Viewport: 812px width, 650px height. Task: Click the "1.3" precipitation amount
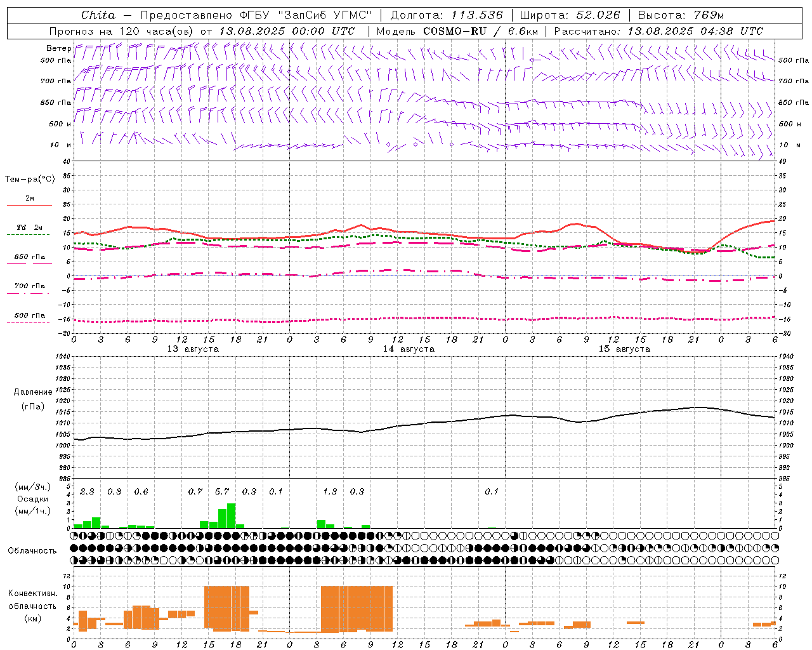[330, 492]
